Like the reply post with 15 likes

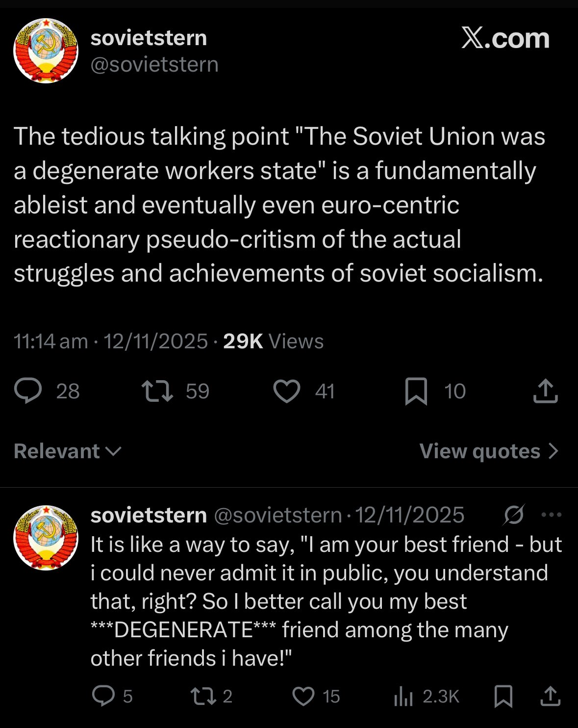[303, 696]
